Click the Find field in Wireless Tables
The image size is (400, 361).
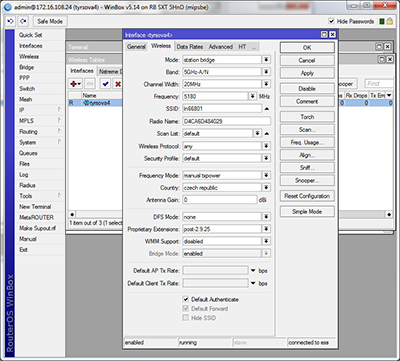tap(379, 84)
